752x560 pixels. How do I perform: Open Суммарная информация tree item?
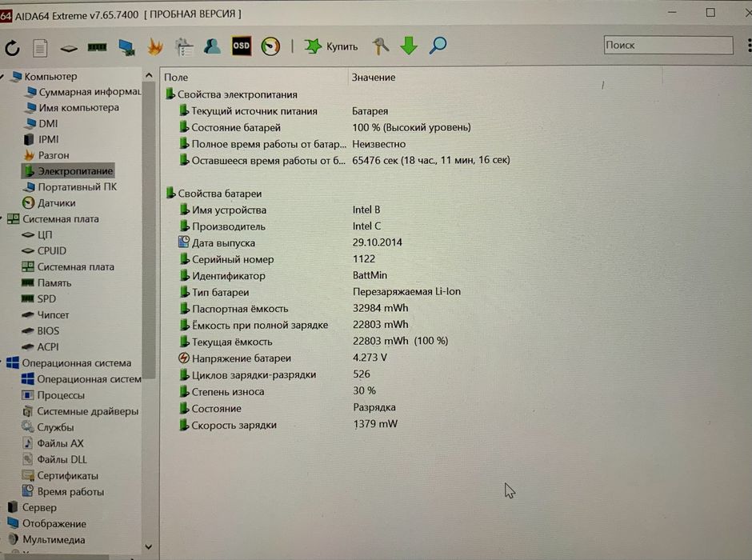[x=84, y=91]
